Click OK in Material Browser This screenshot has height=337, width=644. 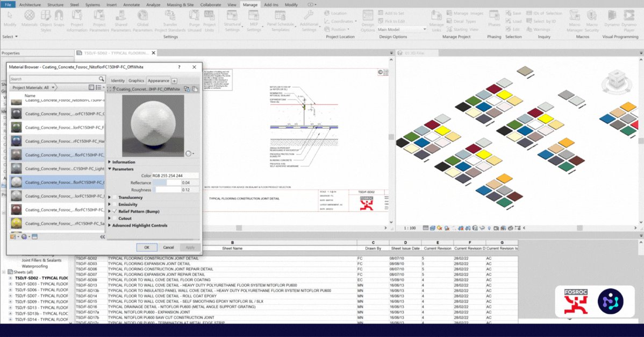pyautogui.click(x=147, y=247)
